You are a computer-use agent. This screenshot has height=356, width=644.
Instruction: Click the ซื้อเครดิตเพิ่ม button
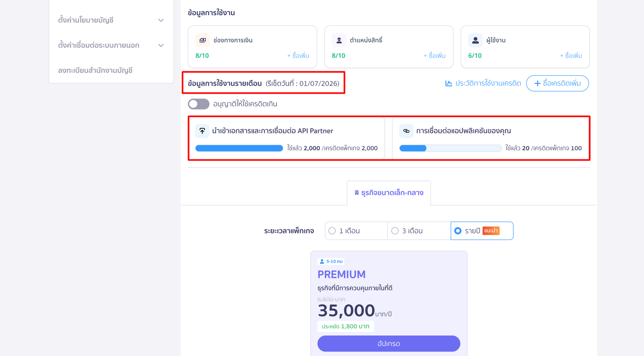tap(557, 83)
